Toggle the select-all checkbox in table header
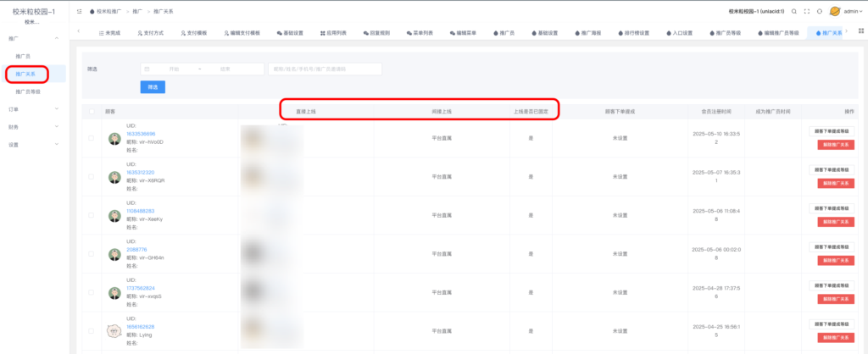868x354 pixels. (92, 111)
